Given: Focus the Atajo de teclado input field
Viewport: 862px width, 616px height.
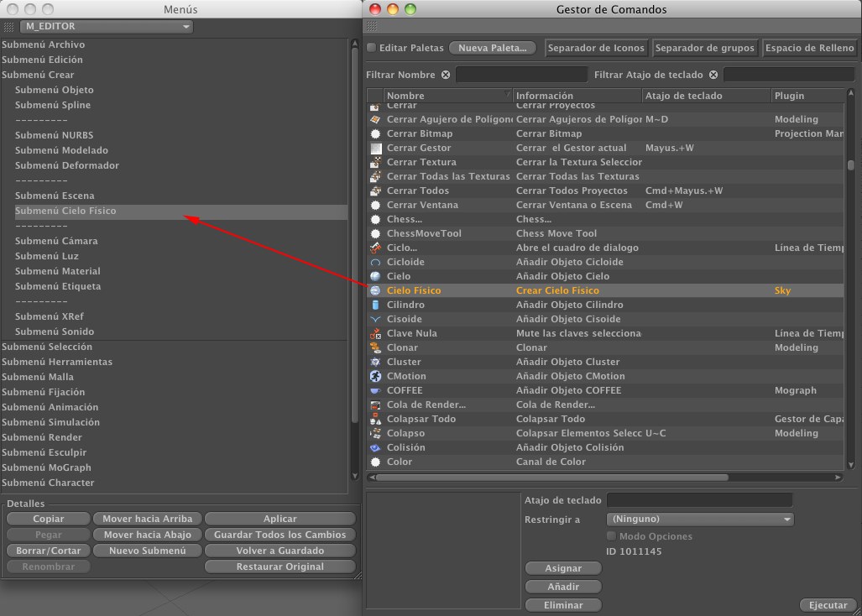Looking at the screenshot, I should (x=699, y=500).
